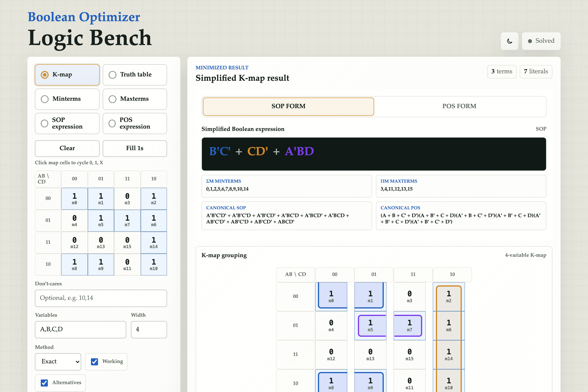Viewport: 588px width, 392px height.
Task: Select SOP expression input mode
Action: tap(67, 123)
